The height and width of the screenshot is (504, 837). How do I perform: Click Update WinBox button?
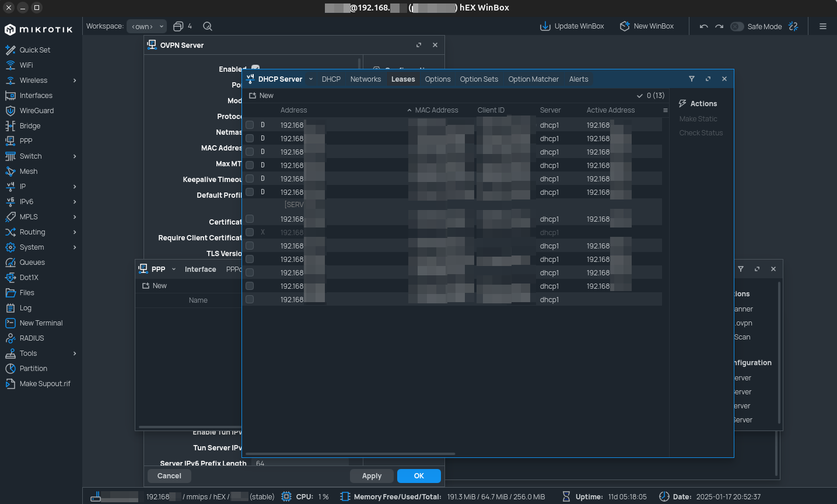pos(572,26)
